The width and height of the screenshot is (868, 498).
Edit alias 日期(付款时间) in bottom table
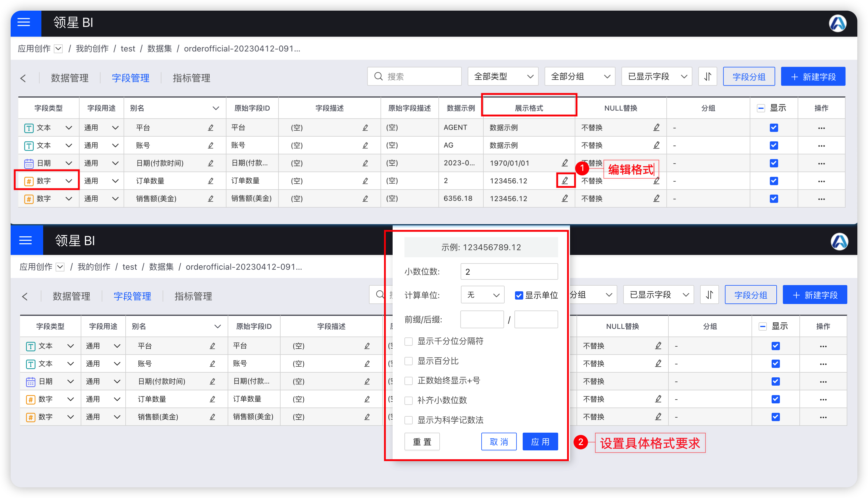pos(212,381)
